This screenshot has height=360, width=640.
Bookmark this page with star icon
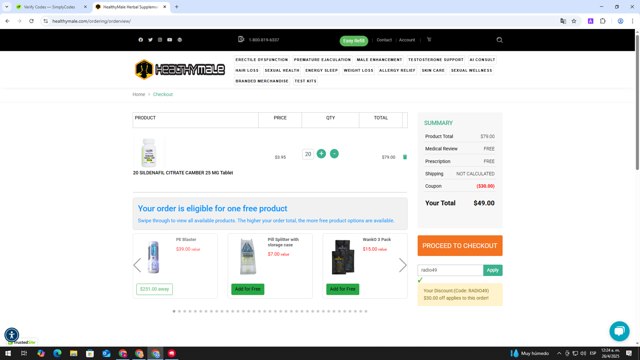tap(574, 21)
